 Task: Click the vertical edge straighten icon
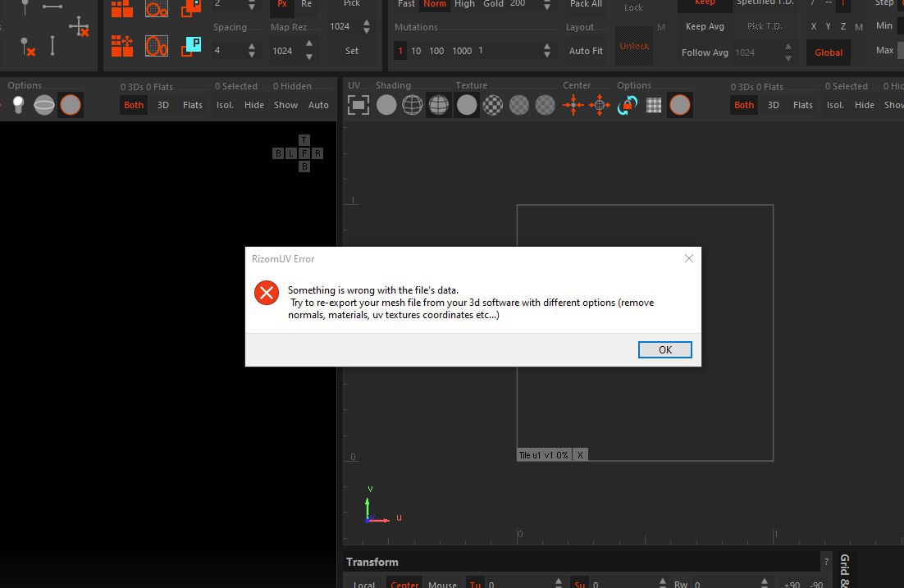pos(53,46)
